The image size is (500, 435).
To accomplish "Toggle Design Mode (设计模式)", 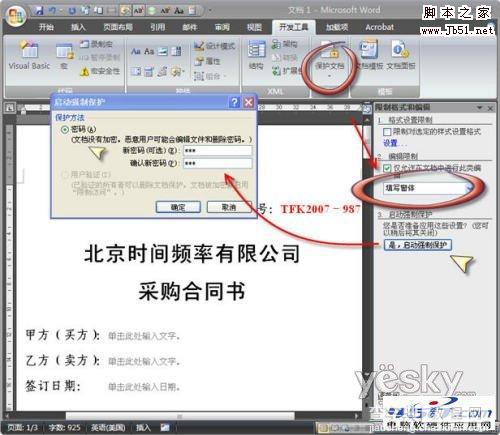I will point(215,46).
